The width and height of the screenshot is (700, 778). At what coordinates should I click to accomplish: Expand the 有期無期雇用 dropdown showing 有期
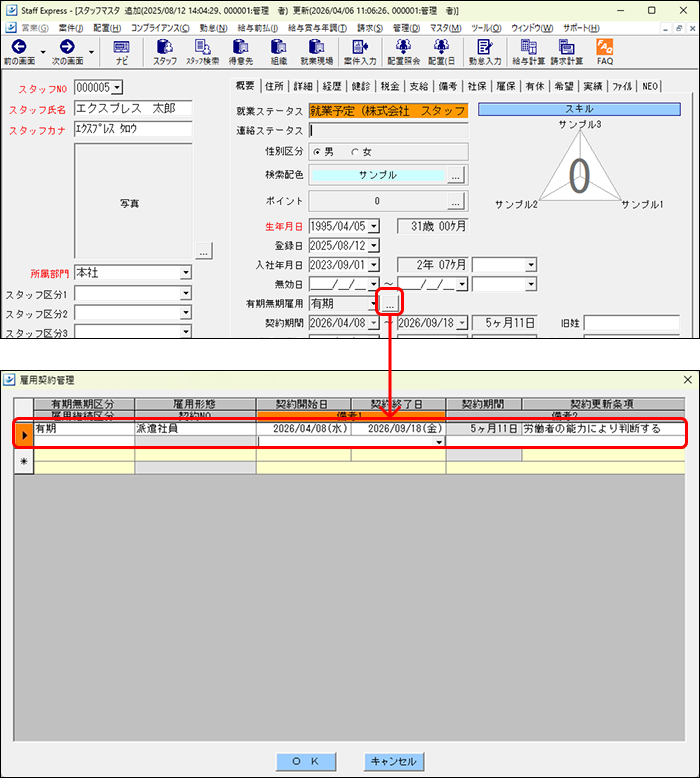click(373, 303)
